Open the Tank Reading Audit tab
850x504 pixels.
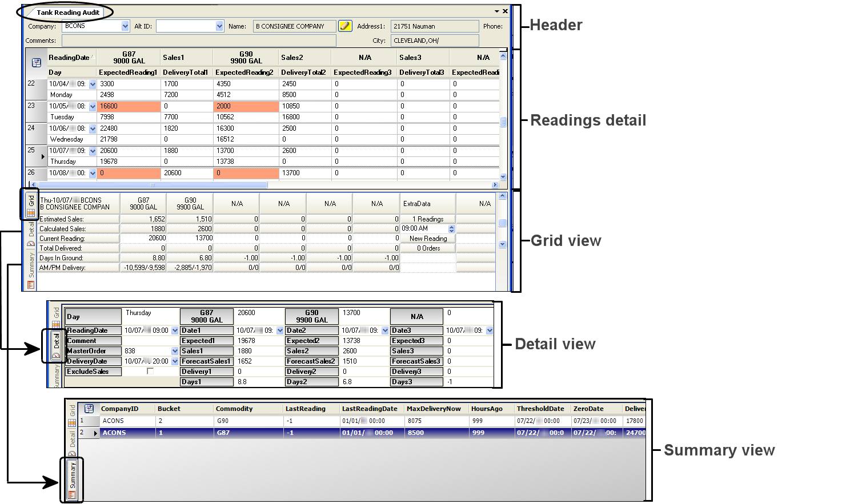[68, 12]
